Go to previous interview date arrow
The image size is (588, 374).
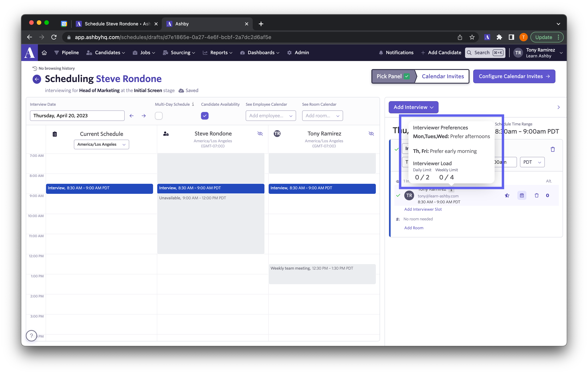[131, 116]
